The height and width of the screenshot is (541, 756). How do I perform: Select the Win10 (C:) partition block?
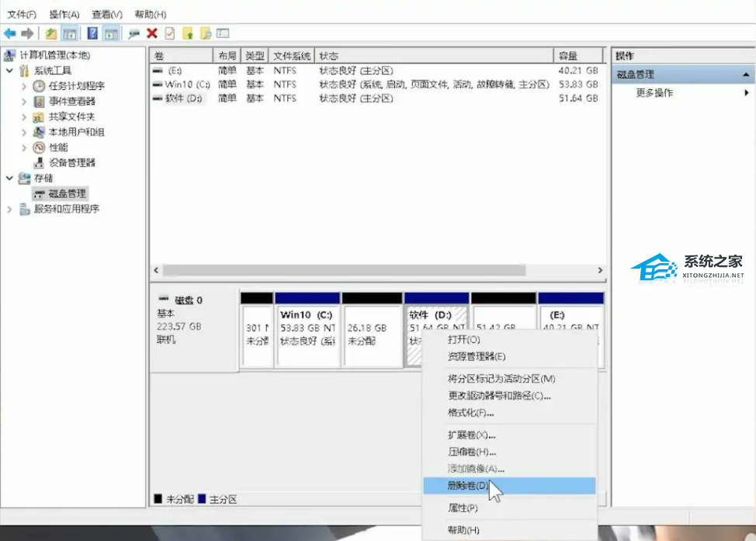click(307, 331)
